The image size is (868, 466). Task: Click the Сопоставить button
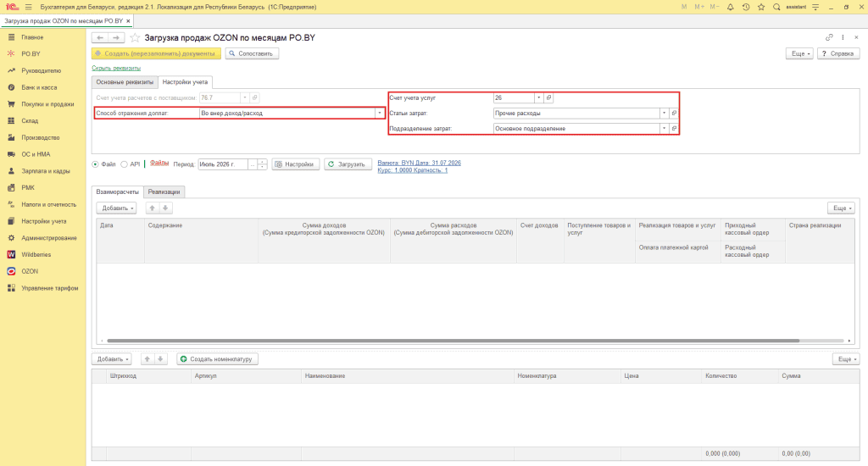point(252,53)
